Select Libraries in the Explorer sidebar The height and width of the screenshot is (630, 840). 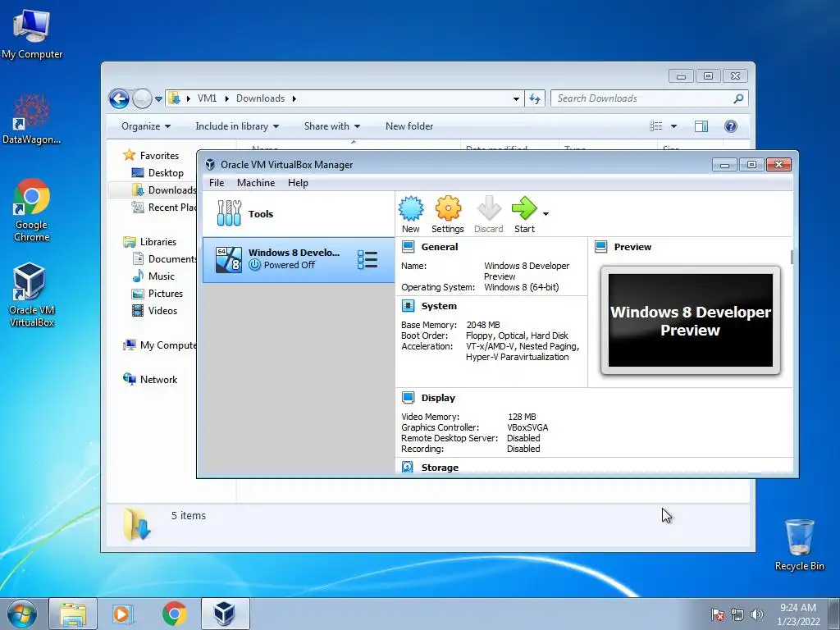tap(158, 242)
